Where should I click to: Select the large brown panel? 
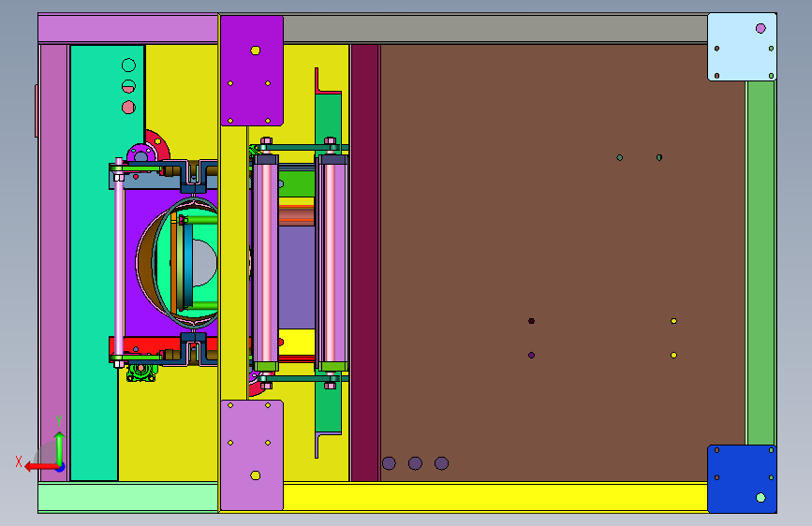pyautogui.click(x=562, y=263)
